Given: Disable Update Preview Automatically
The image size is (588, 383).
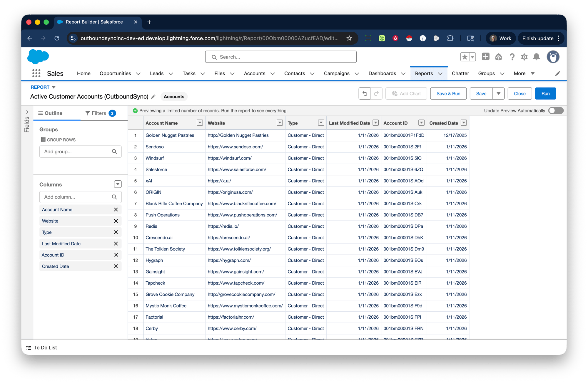Looking at the screenshot, I should tap(555, 110).
